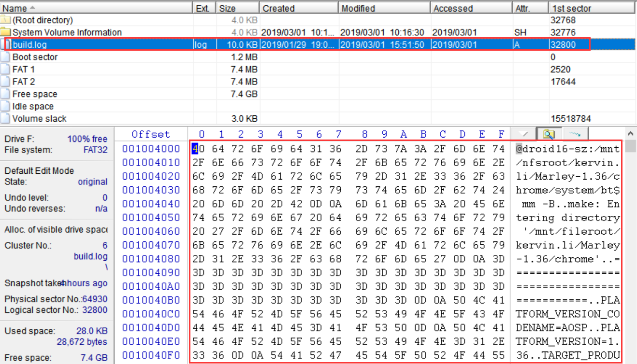The width and height of the screenshot is (637, 364).
Task: Click the FAT 1 file icon
Action: click(x=5, y=70)
